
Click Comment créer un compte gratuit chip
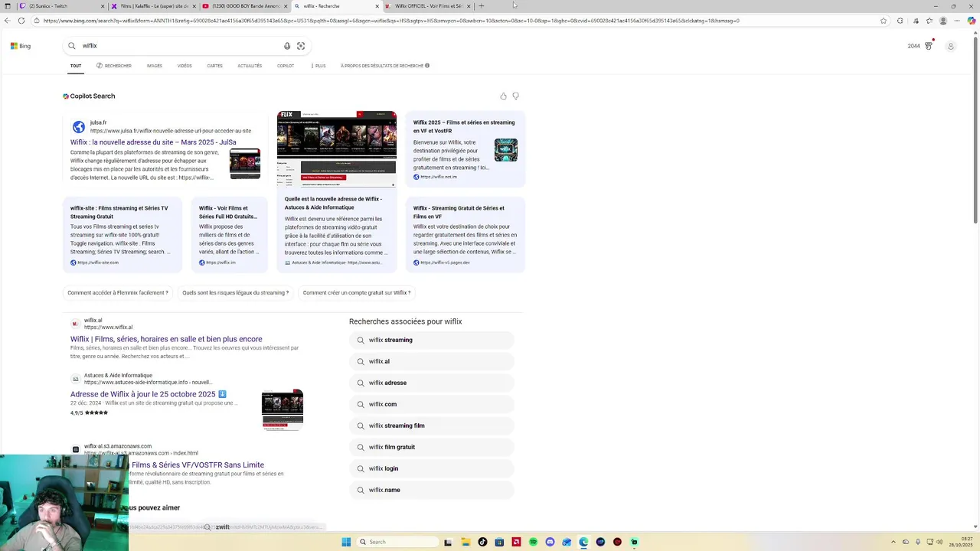pyautogui.click(x=356, y=292)
